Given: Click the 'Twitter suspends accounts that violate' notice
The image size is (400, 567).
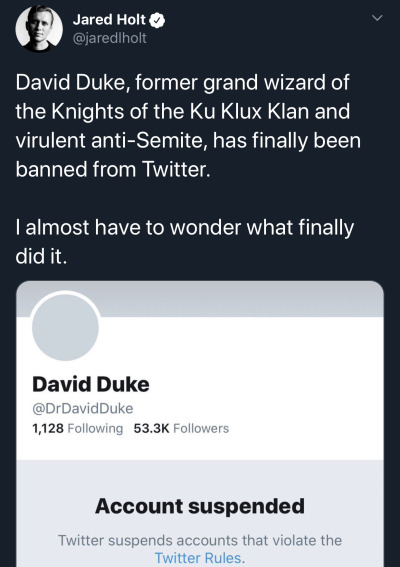Looking at the screenshot, I should [x=200, y=541].
